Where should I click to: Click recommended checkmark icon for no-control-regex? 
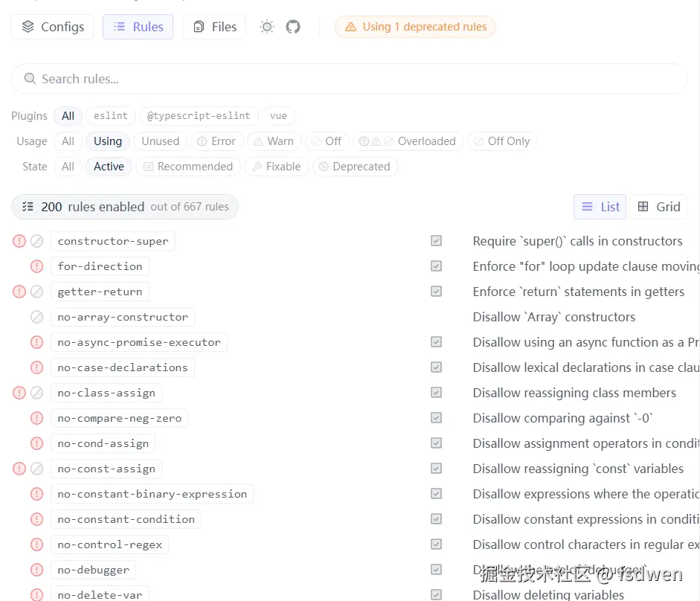(x=436, y=544)
